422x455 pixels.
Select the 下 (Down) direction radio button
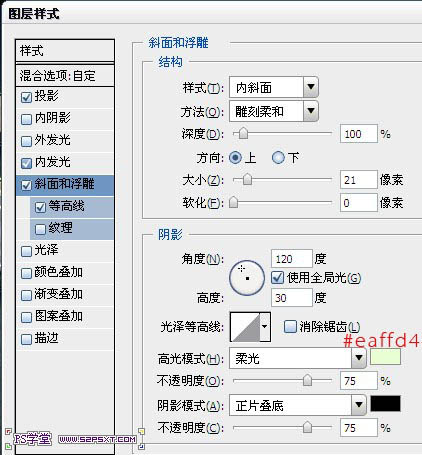278,157
